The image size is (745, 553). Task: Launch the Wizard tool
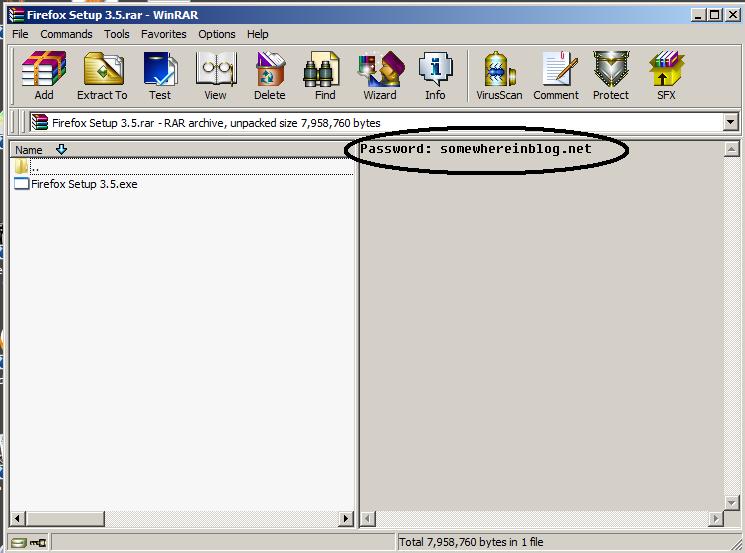click(380, 75)
